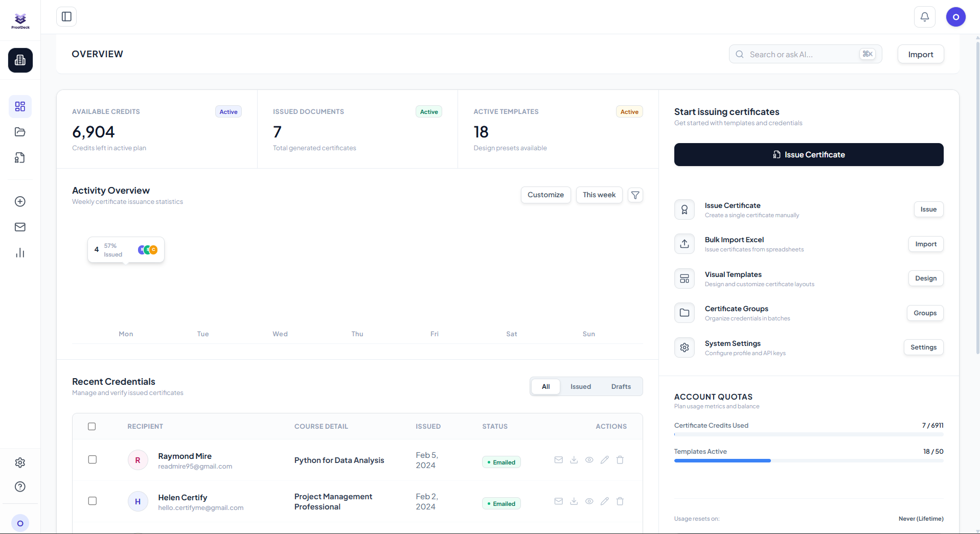This screenshot has width=980, height=534.
Task: Click the Issue button
Action: (928, 210)
